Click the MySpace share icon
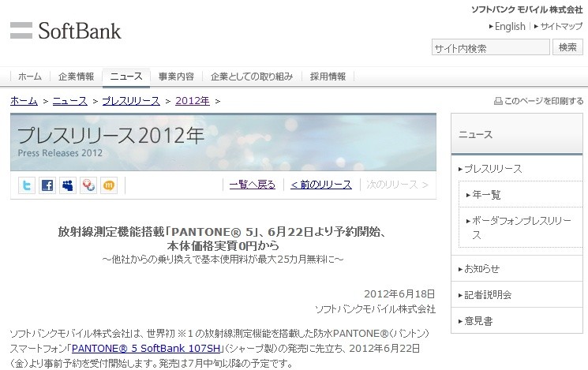The image size is (588, 370). [x=68, y=185]
